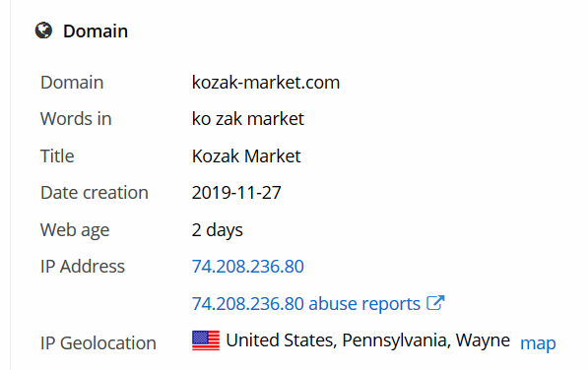Click the kozak-market.com domain value
This screenshot has height=370, width=588.
[266, 83]
